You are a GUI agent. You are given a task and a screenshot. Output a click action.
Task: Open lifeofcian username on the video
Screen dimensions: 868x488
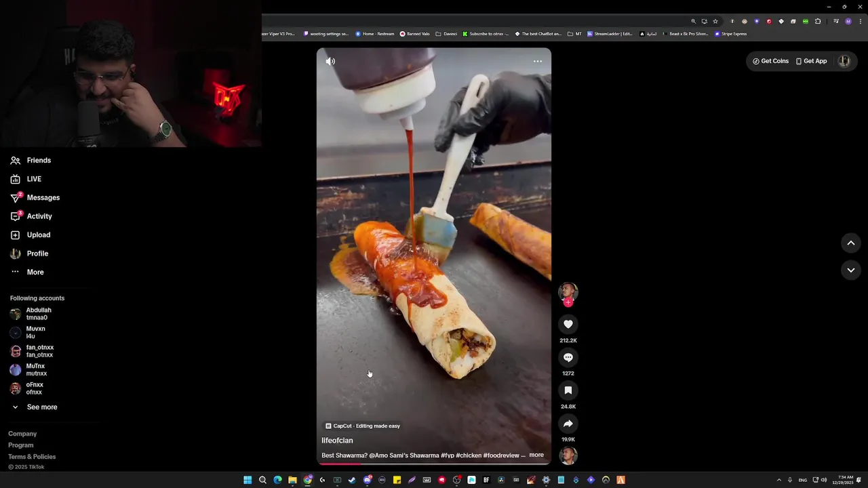click(x=337, y=441)
